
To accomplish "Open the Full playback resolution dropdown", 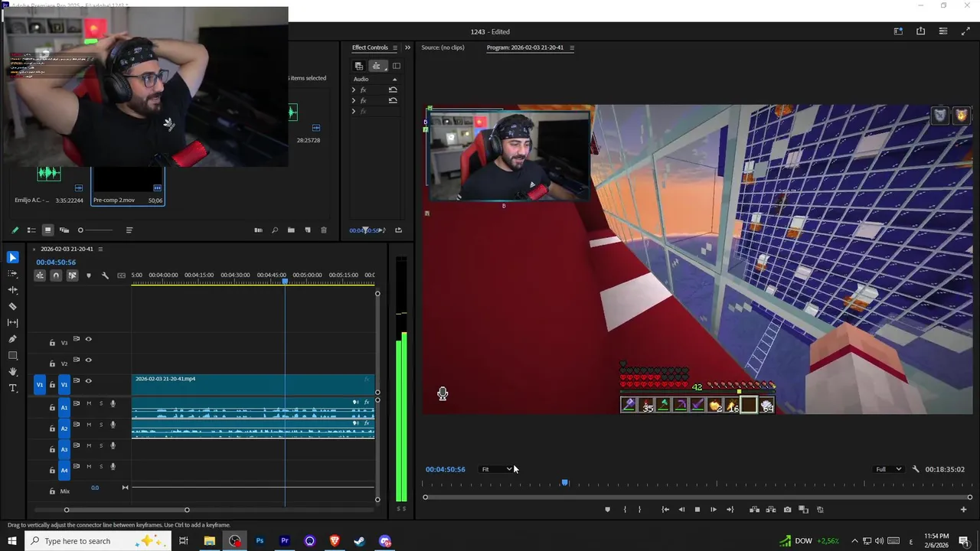I will click(888, 469).
